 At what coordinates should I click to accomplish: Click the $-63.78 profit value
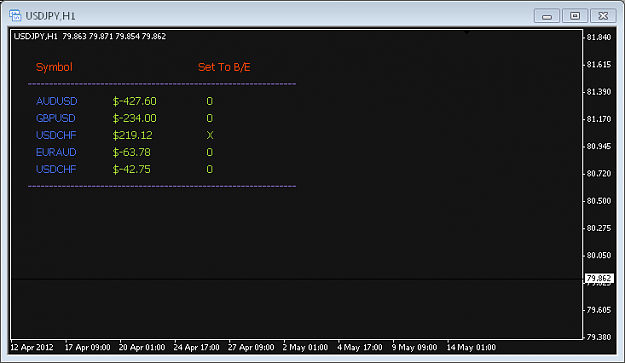click(x=132, y=152)
